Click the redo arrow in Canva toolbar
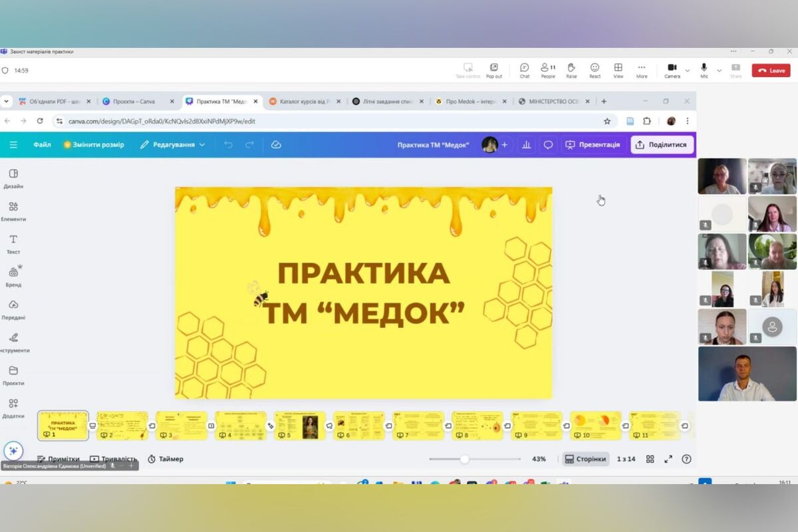The height and width of the screenshot is (532, 798). tap(249, 144)
